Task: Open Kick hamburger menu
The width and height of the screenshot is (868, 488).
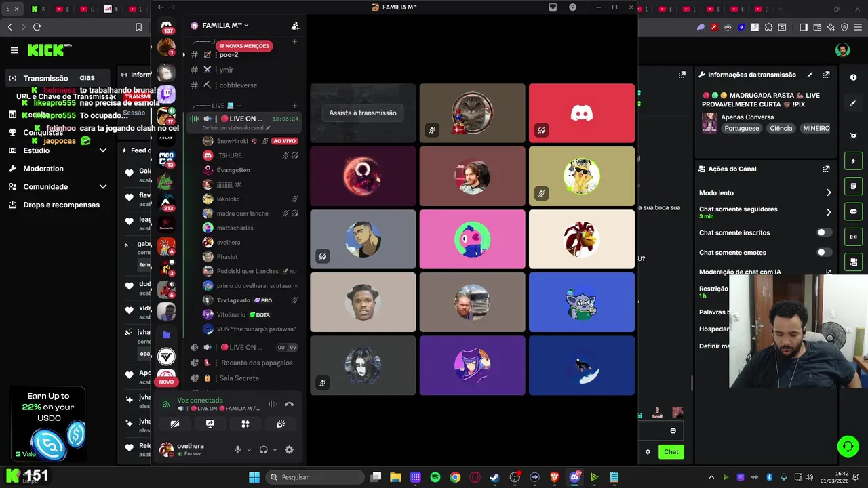Action: tap(14, 50)
